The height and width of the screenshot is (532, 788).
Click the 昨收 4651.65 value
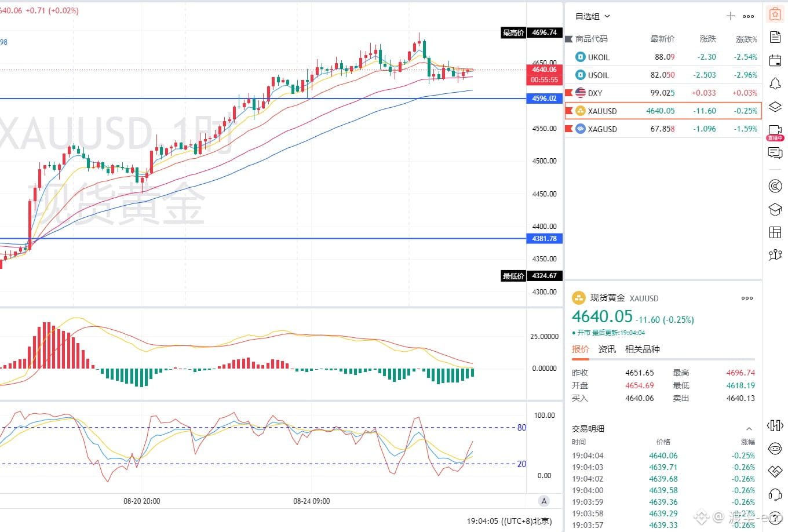[639, 373]
